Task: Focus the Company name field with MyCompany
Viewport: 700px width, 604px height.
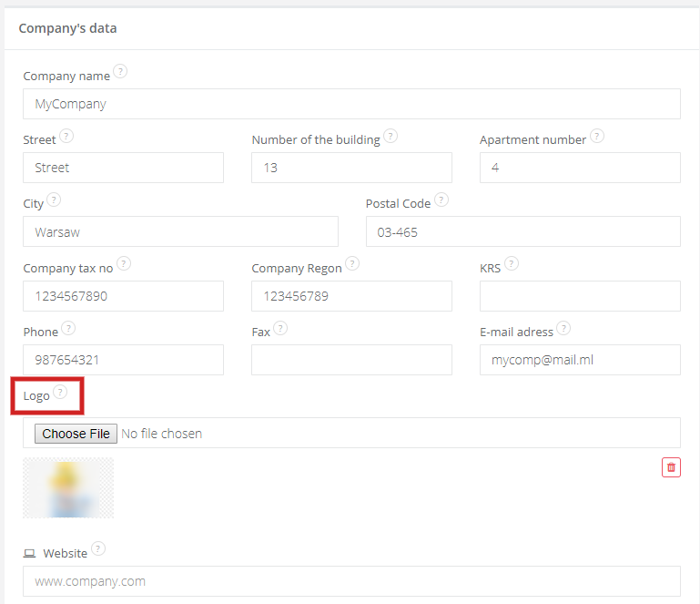Action: coord(351,104)
